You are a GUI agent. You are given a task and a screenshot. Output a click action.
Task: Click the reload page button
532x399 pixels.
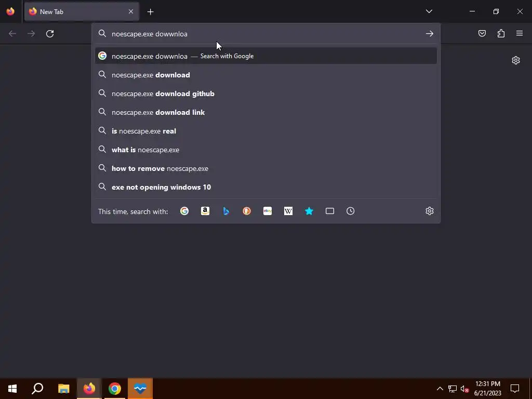pyautogui.click(x=50, y=34)
